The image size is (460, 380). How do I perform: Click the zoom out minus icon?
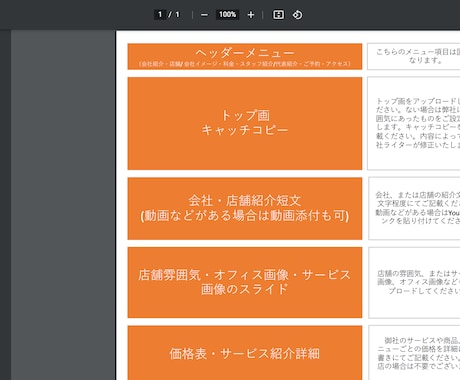click(204, 15)
